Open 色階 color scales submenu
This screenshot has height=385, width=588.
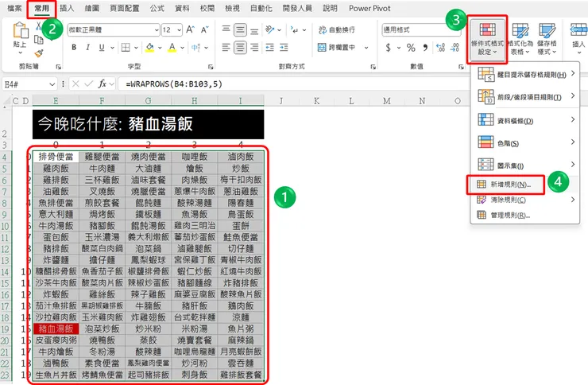pos(525,142)
